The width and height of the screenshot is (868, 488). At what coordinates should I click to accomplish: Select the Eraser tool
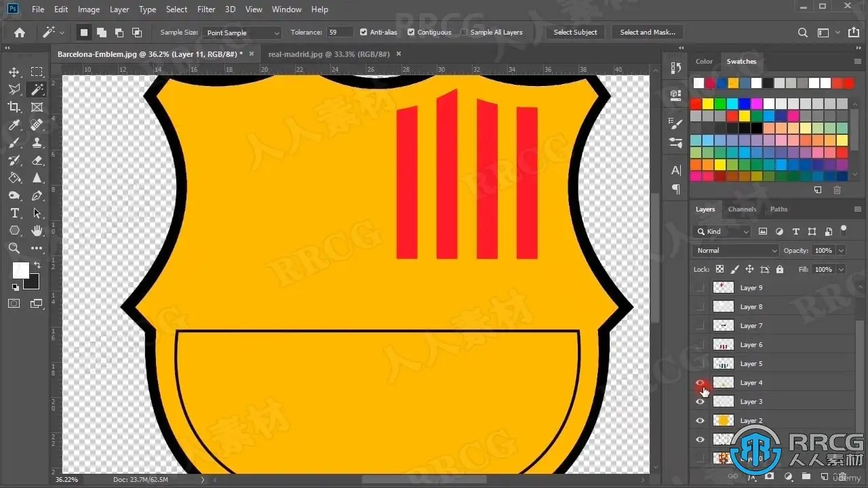(x=37, y=160)
